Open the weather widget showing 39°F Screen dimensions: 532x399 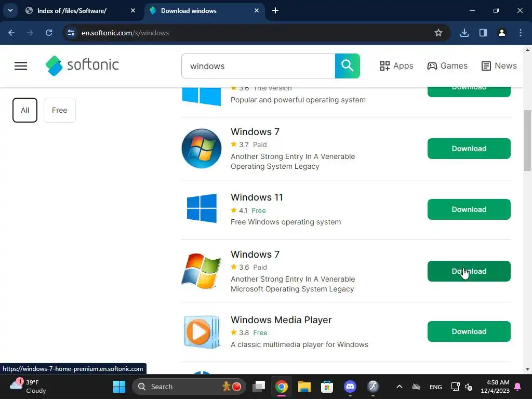[28, 387]
